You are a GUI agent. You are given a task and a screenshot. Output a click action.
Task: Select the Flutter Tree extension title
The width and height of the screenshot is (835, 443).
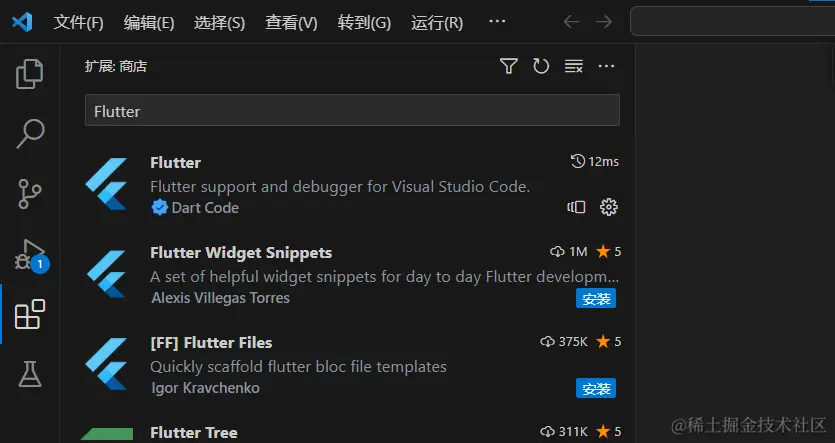[x=194, y=432]
